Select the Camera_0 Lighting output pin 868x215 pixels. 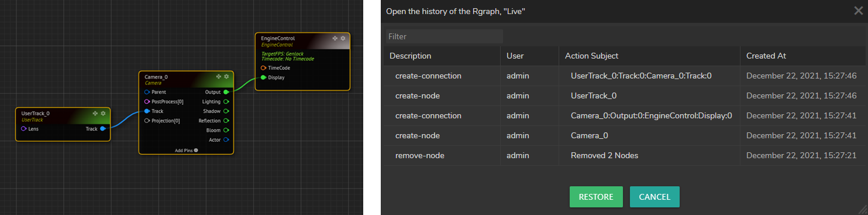(226, 101)
